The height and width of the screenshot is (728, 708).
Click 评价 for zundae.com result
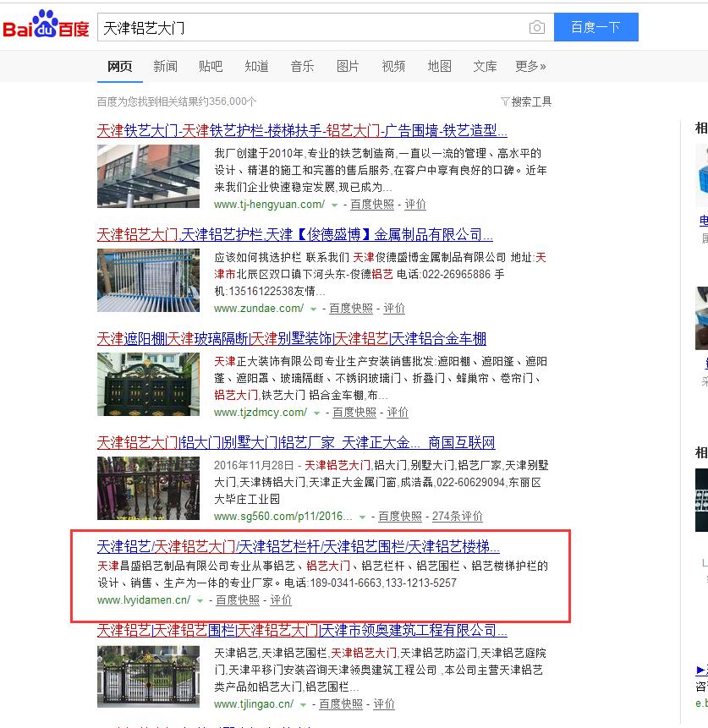(394, 309)
